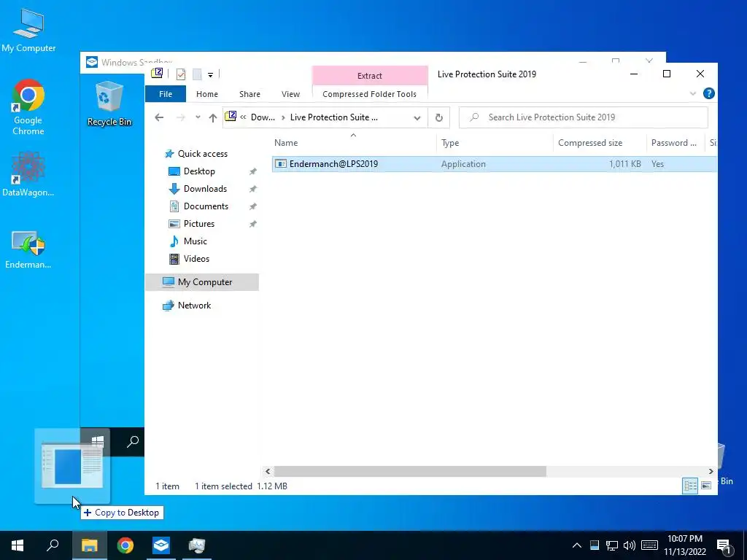This screenshot has width=747, height=560.
Task: Click Windows Sandbox taskbar icon
Action: pyautogui.click(x=161, y=545)
